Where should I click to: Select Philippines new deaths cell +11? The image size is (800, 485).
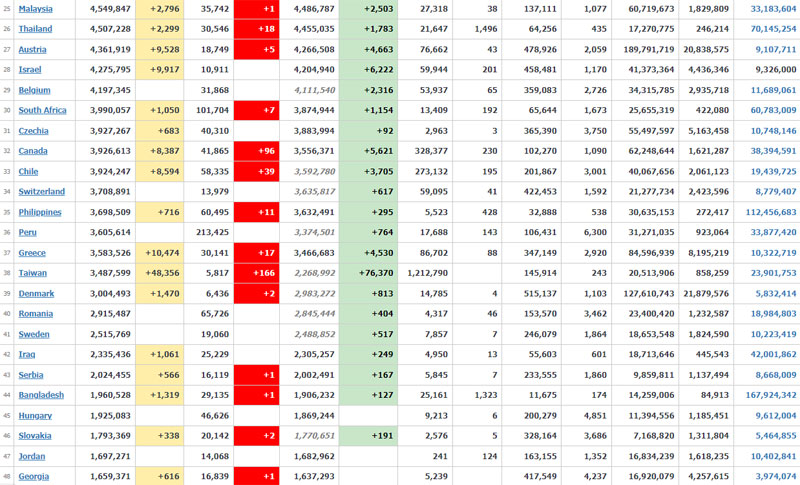(x=256, y=212)
